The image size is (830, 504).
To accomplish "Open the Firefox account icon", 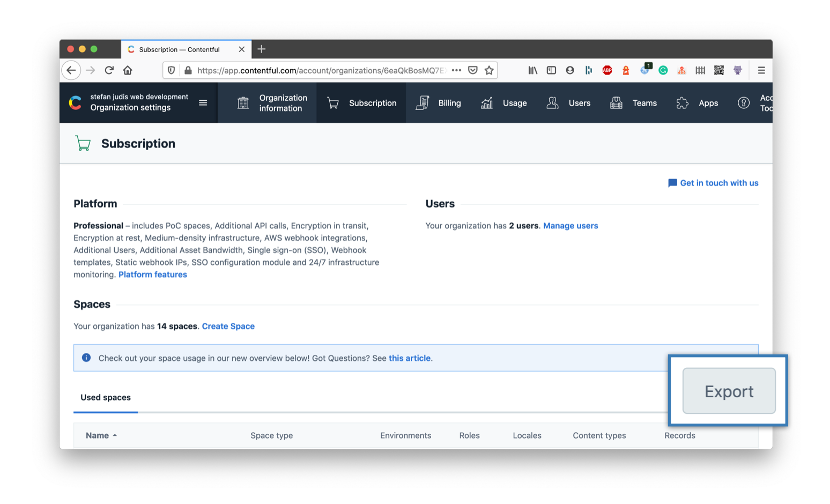I will 570,70.
